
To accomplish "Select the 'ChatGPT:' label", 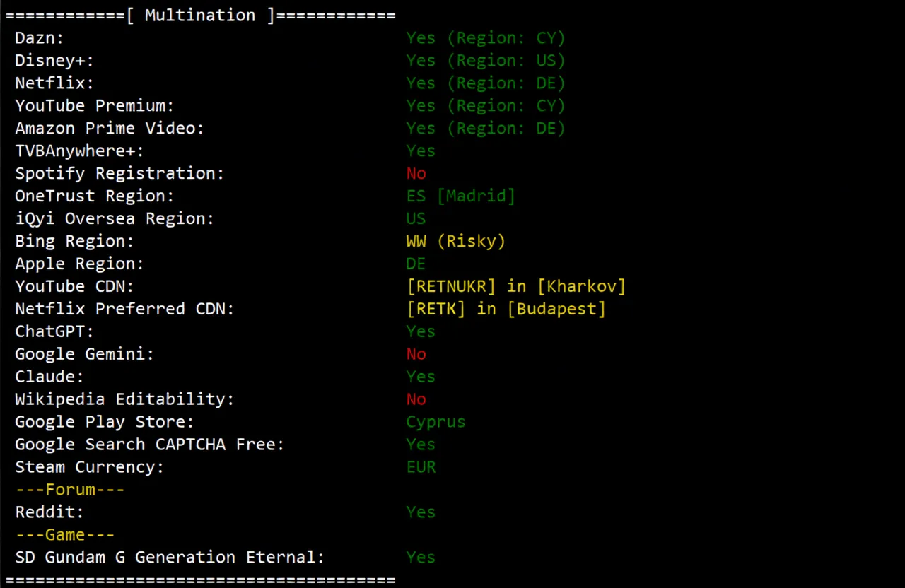I will [x=54, y=332].
